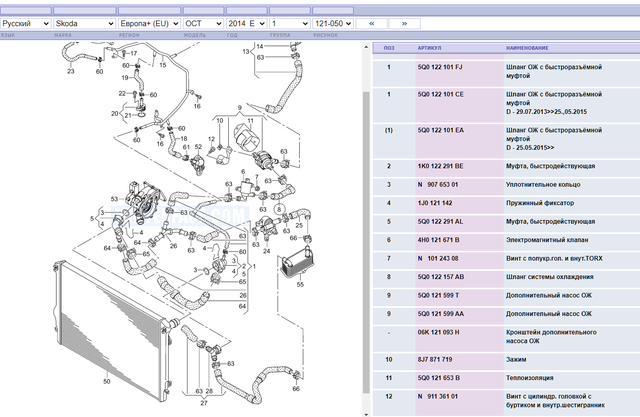The image size is (640, 417).
Task: Select part number 5Q0 122 101 EA
Action: (x=440, y=130)
